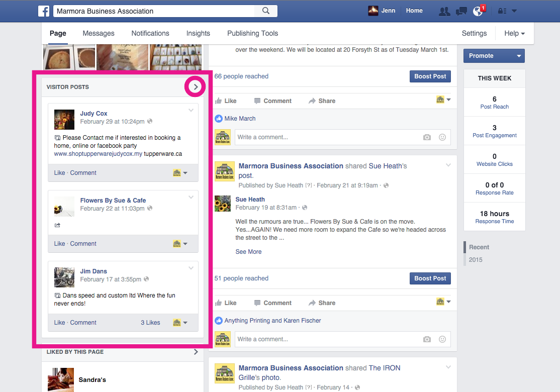Viewport: 560px width, 392px height.
Task: Click the Promote button
Action: click(x=494, y=56)
